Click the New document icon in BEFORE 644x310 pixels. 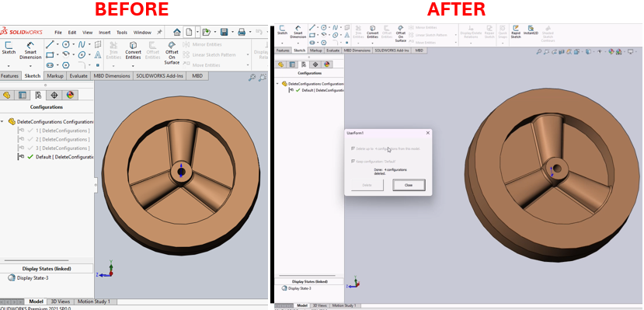[x=189, y=32]
